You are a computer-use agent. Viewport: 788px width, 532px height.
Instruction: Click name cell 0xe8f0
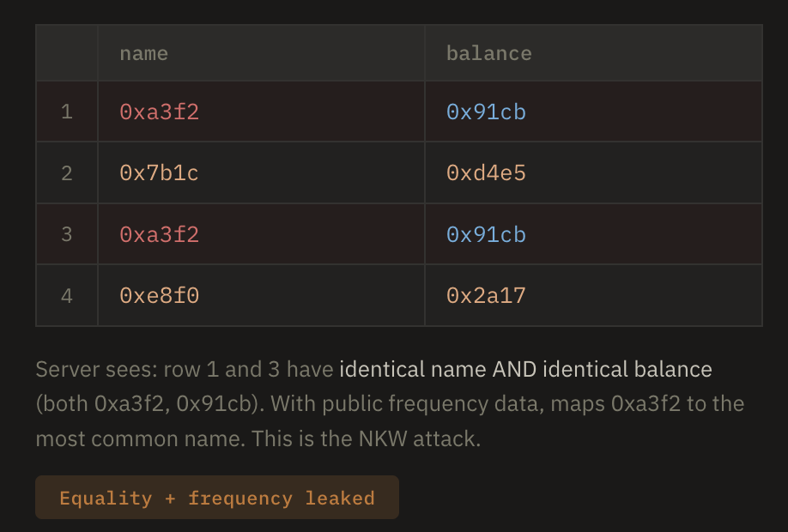pos(160,296)
